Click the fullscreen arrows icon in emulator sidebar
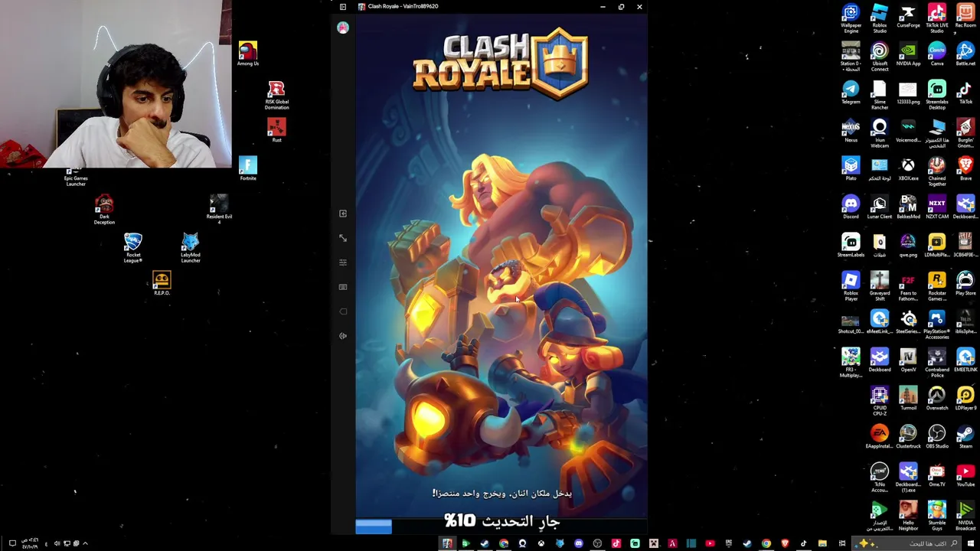This screenshot has height=551, width=980. pos(343,238)
